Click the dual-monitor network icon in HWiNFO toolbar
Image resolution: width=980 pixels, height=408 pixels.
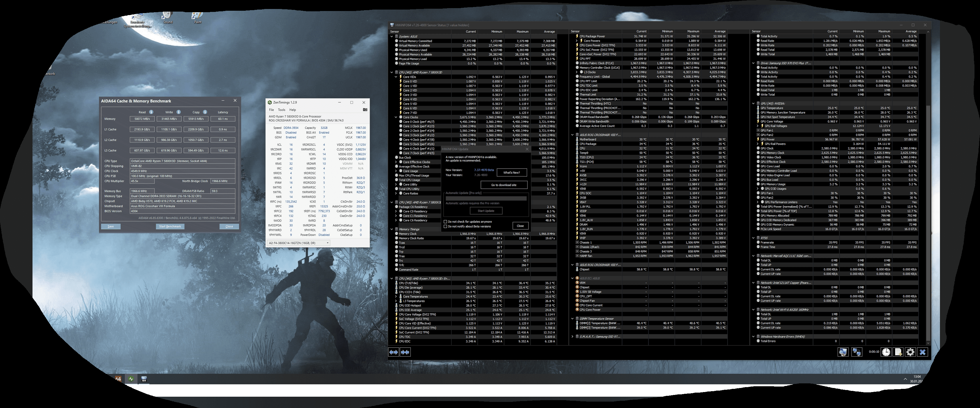click(856, 352)
